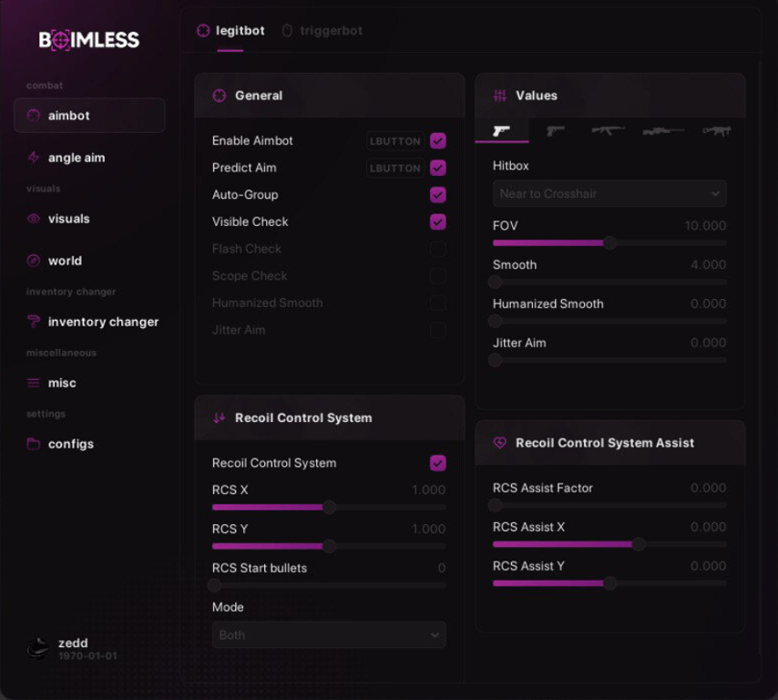Click the RCS Assist X slider handle

pyautogui.click(x=639, y=544)
